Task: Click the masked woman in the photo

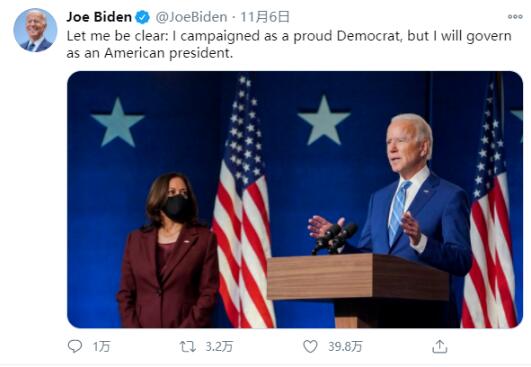Action: point(168,251)
